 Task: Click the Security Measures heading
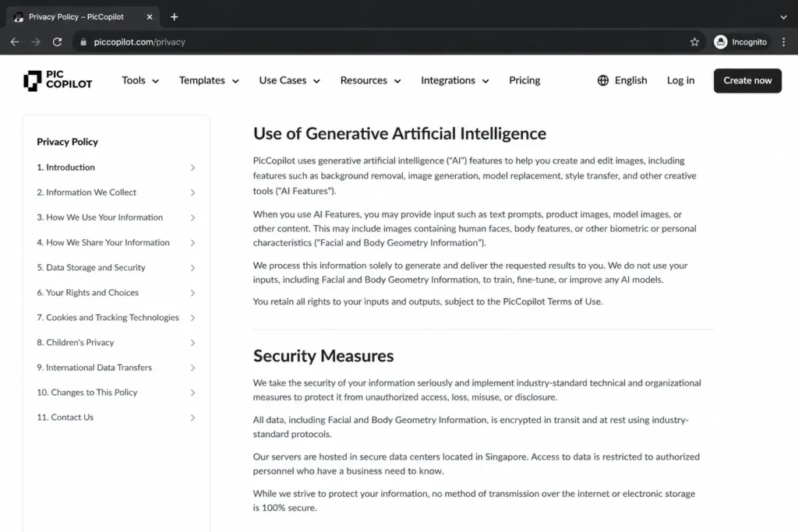pos(323,355)
